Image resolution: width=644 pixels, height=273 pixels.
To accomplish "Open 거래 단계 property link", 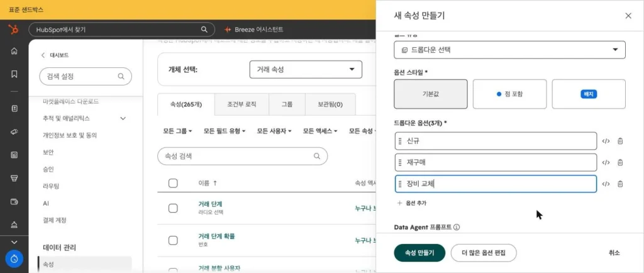I will tap(210, 204).
